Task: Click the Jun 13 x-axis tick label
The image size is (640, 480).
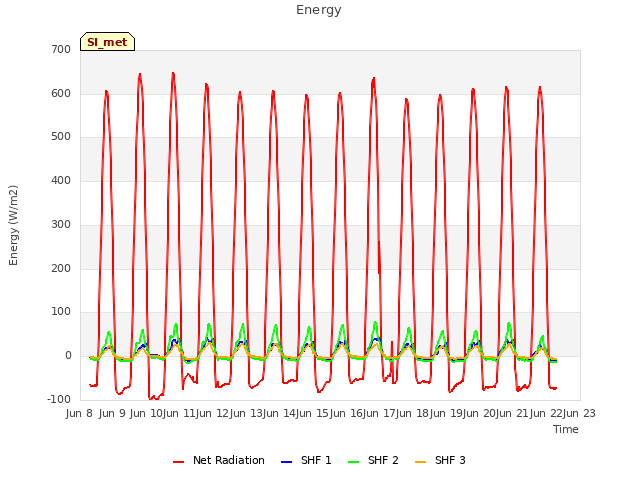Action: 246,413
